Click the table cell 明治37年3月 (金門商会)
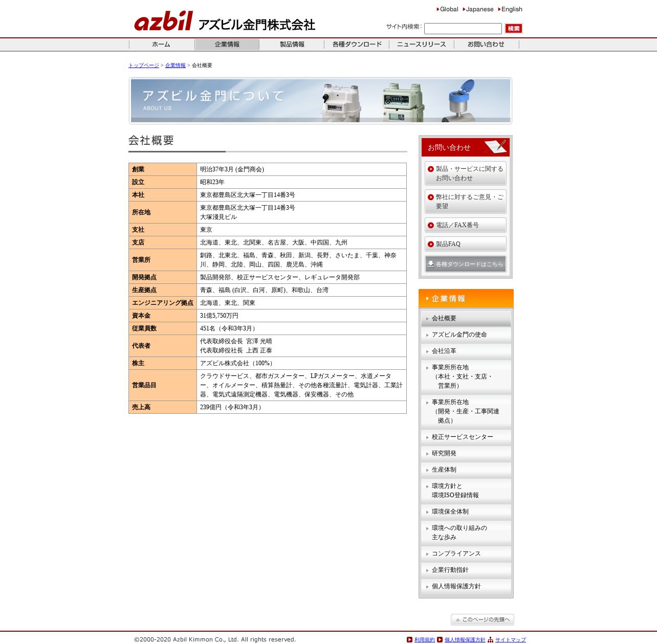Viewport: 657px width, 644px height. [x=301, y=169]
